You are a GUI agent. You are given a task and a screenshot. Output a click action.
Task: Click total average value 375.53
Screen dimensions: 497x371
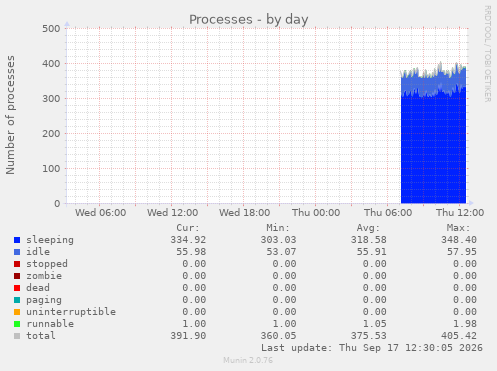(x=369, y=336)
